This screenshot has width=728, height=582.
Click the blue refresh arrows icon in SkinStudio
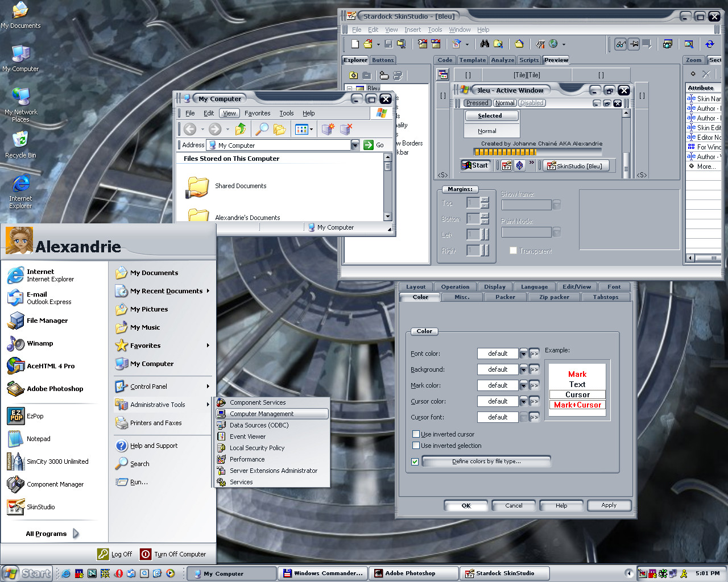(x=710, y=44)
